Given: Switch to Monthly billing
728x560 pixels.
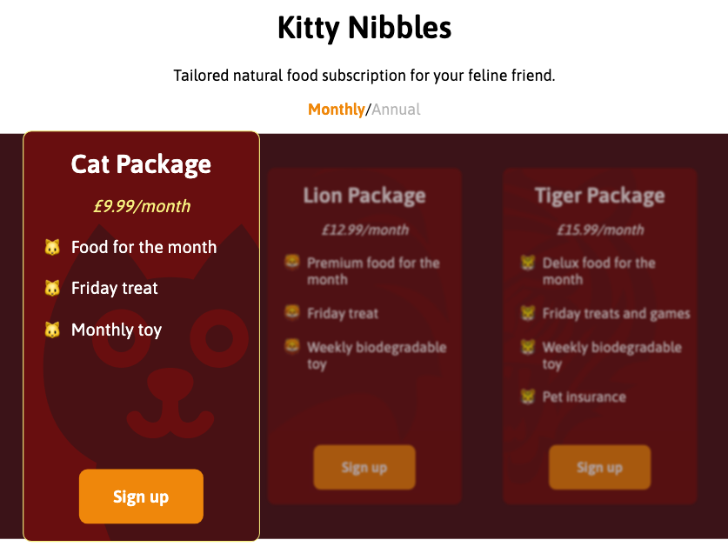Looking at the screenshot, I should [x=336, y=110].
